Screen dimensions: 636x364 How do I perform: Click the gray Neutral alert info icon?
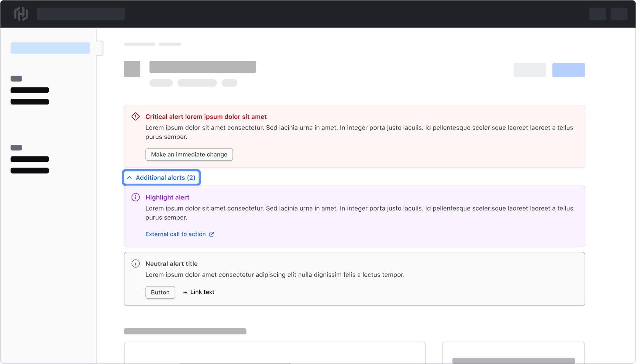(x=135, y=264)
